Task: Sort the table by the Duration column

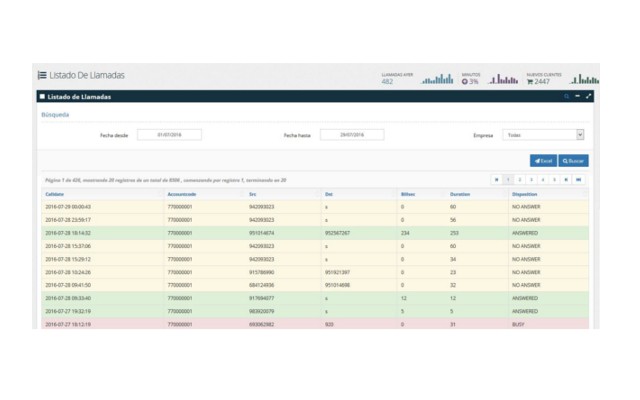Action: [x=460, y=194]
